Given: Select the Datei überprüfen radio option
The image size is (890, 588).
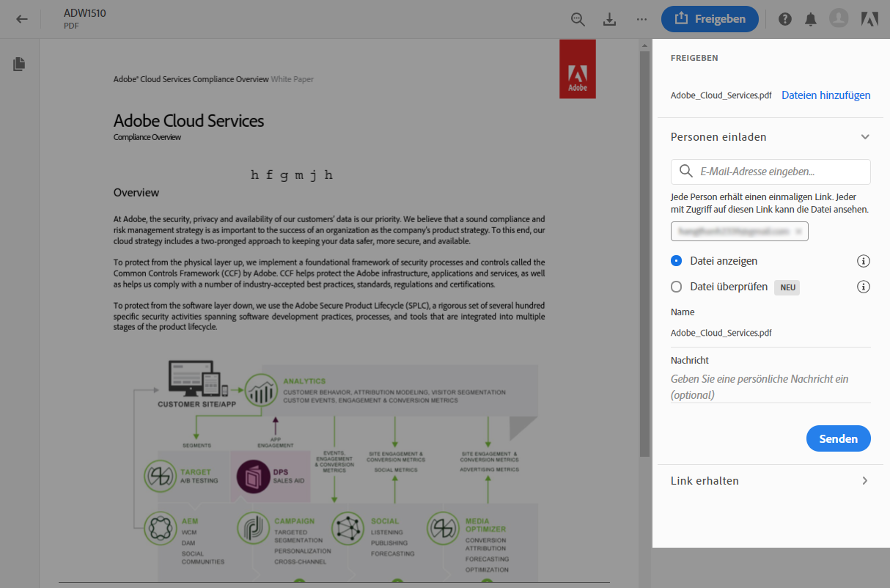Looking at the screenshot, I should [x=676, y=287].
